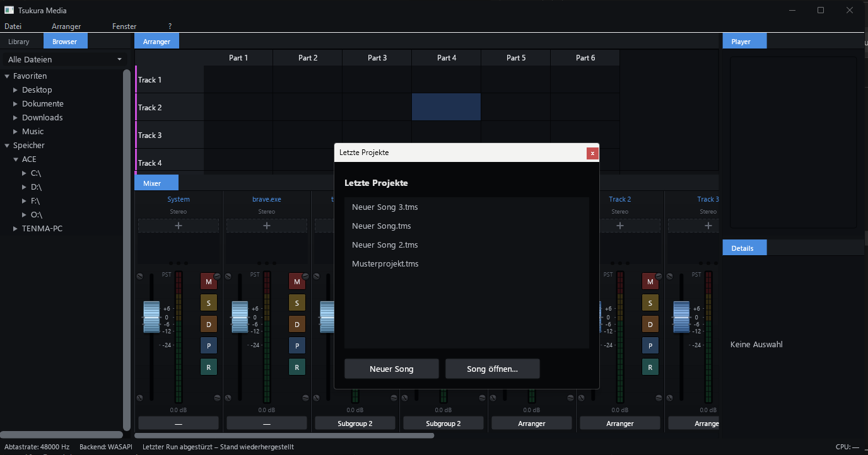
Task: Select the O:\ drive in browser tree
Action: [x=36, y=215]
